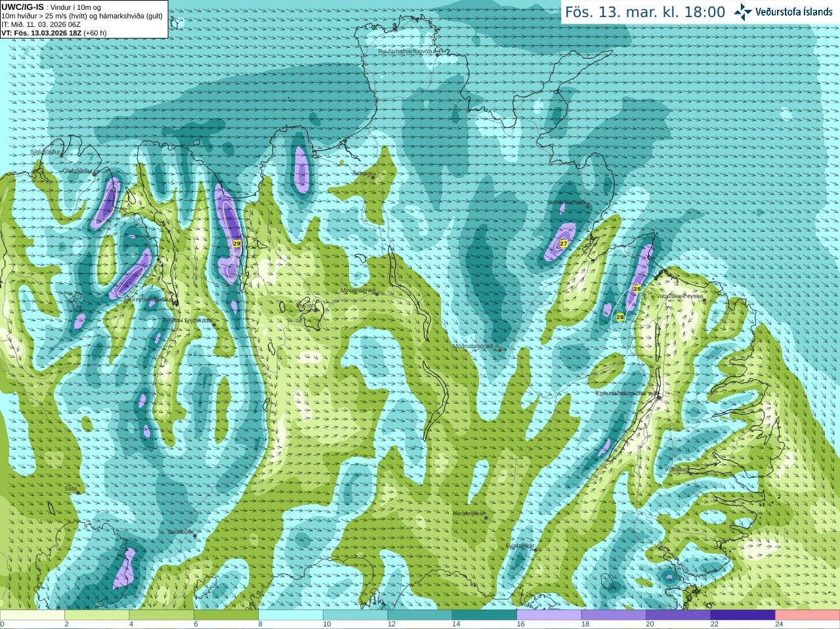The height and width of the screenshot is (629, 840).
Task: Click the Möðrudalsöræfi II label
Action: click(476, 345)
